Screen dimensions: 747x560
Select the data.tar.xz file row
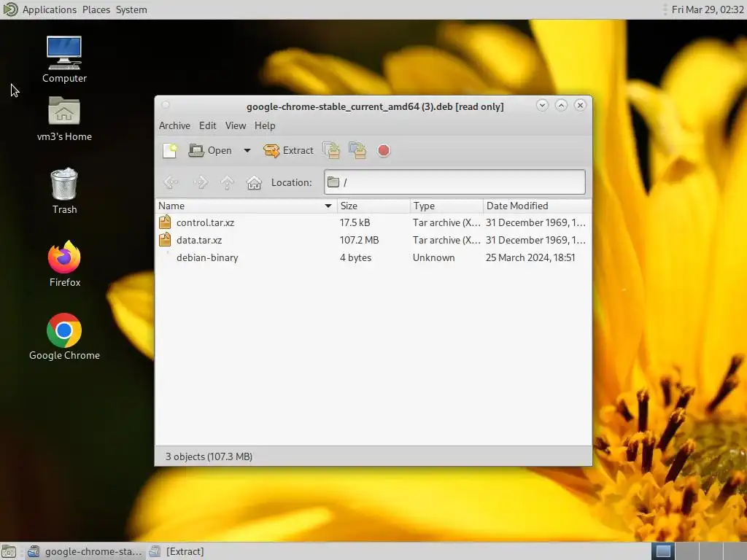tap(373, 240)
